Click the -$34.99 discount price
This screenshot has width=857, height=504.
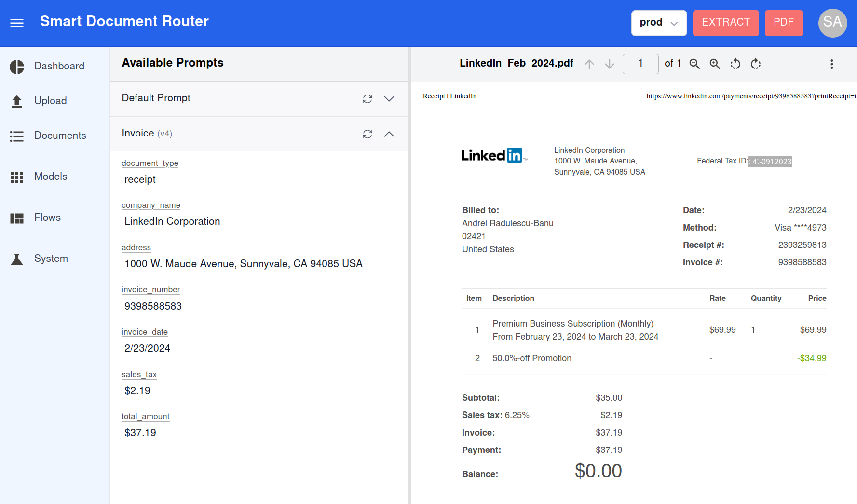click(x=812, y=358)
